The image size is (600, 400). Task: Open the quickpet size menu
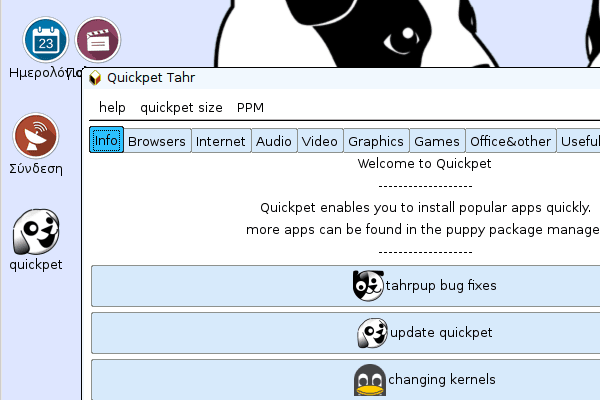[x=181, y=108]
